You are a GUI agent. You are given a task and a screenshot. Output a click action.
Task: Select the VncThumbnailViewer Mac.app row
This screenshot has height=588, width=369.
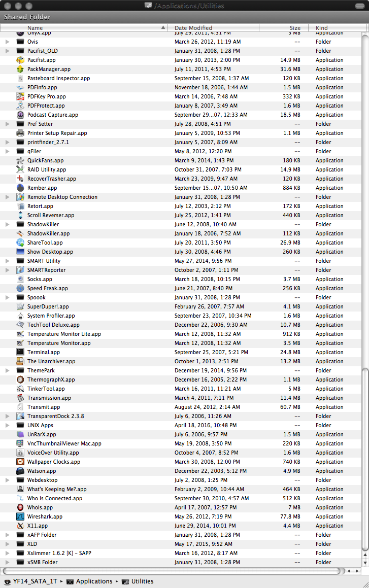point(181,443)
